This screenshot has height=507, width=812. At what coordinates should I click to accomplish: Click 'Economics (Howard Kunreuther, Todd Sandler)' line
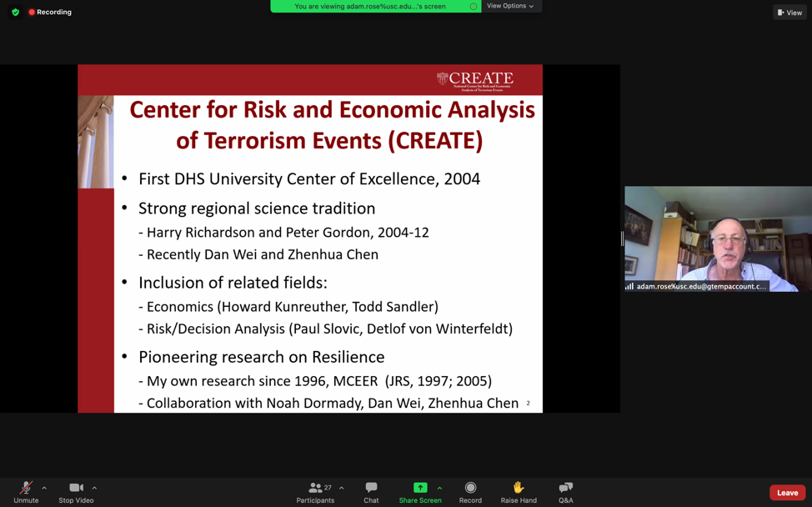(x=293, y=307)
